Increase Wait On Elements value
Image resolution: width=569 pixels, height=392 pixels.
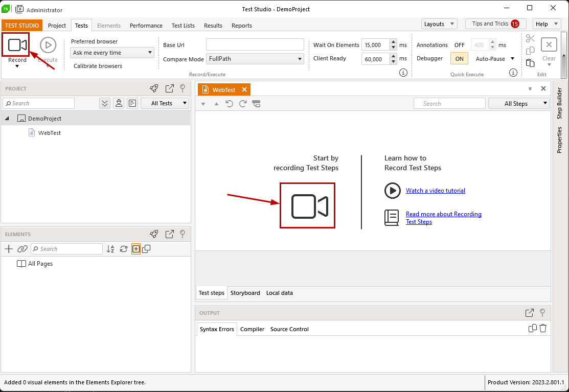point(393,42)
